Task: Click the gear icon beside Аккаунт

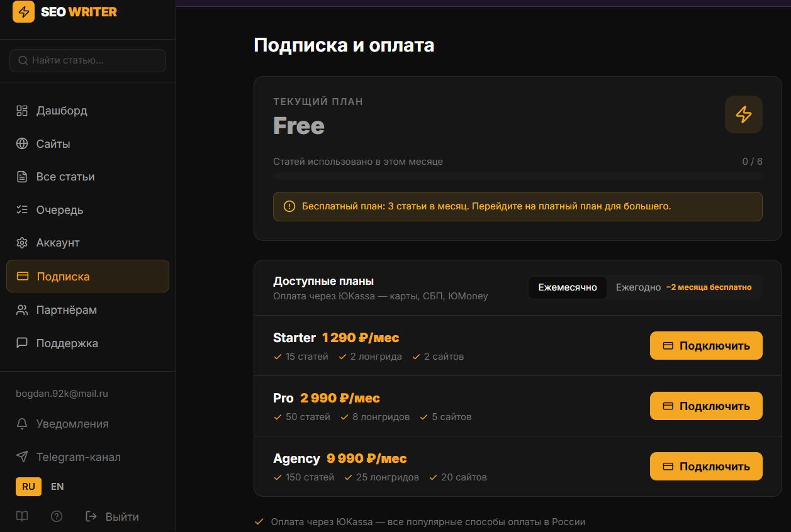Action: [x=22, y=243]
